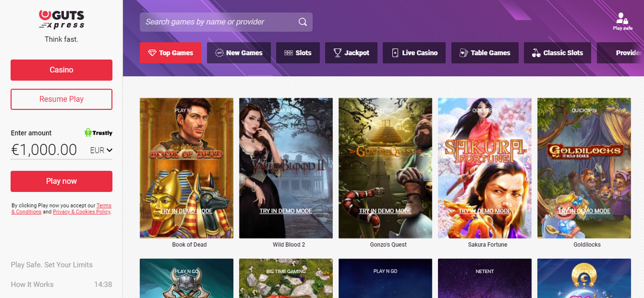Try Wild Blood II in demo mode

(286, 211)
